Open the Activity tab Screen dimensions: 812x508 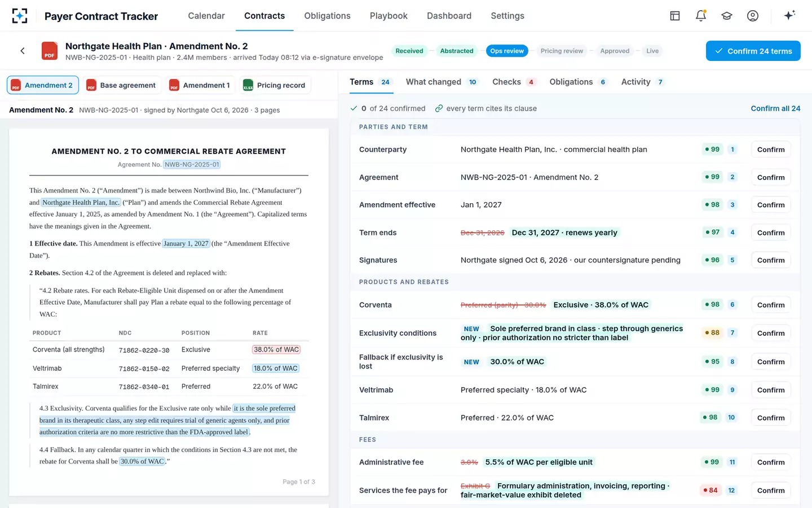[x=643, y=82]
